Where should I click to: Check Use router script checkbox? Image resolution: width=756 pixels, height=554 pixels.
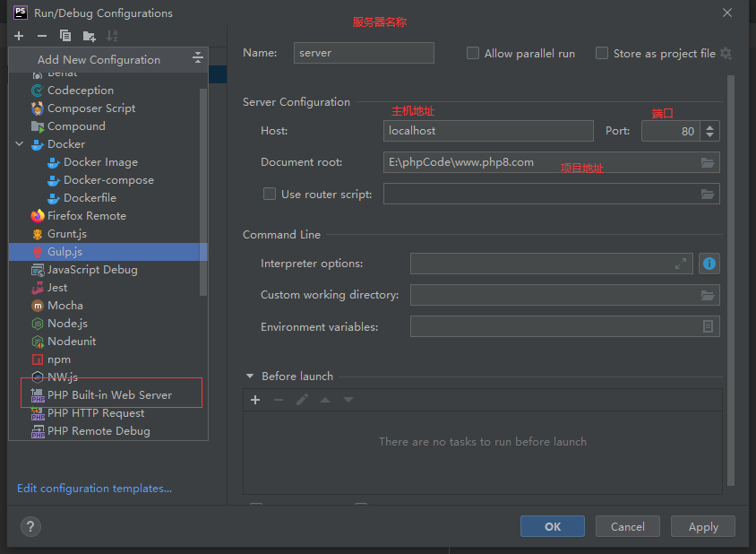click(270, 194)
